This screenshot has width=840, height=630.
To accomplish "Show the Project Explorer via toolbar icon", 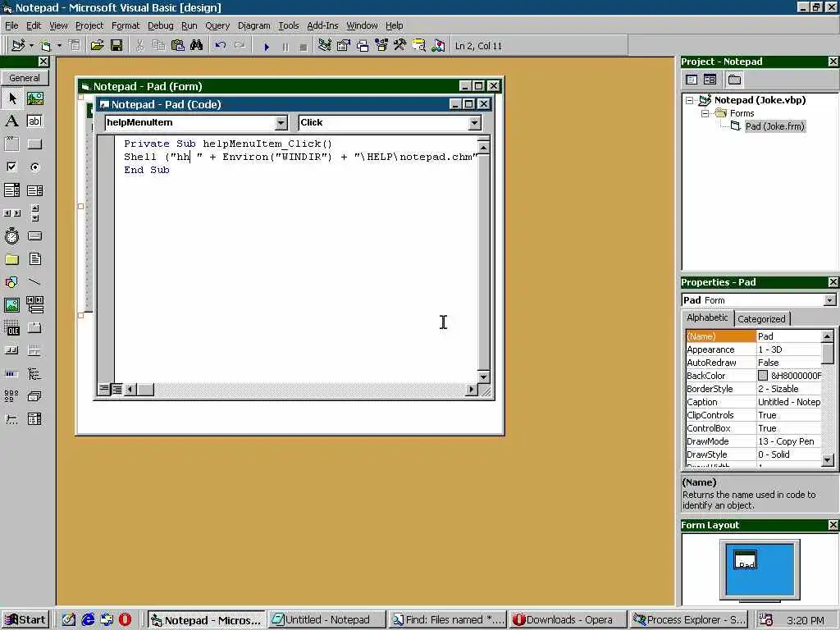I will [x=325, y=46].
